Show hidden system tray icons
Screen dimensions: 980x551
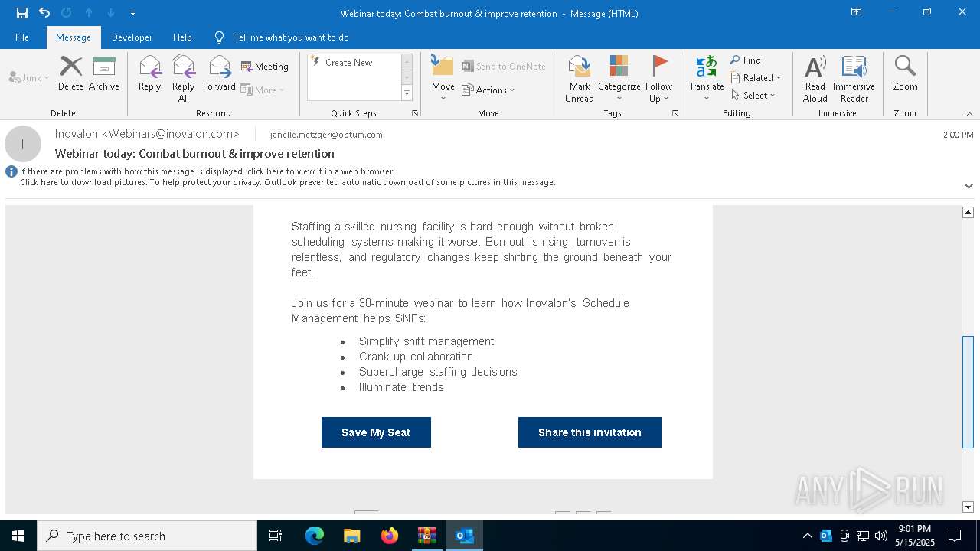(808, 536)
